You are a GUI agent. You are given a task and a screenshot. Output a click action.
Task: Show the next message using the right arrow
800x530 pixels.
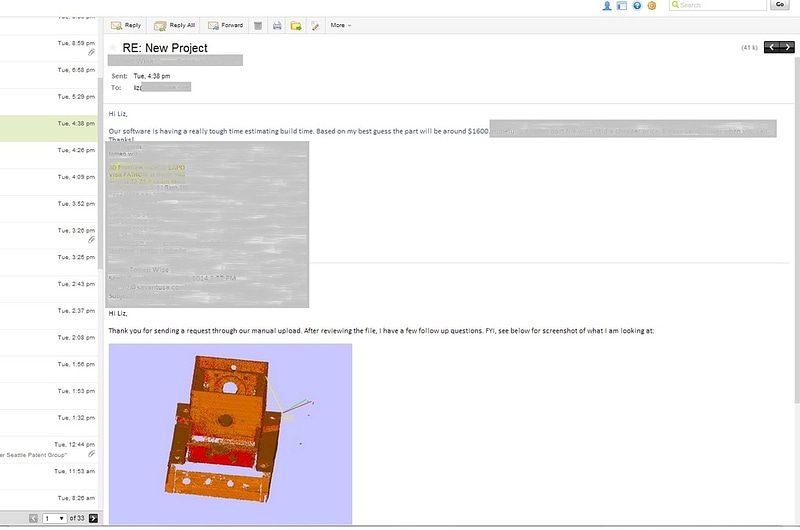pyautogui.click(x=787, y=47)
